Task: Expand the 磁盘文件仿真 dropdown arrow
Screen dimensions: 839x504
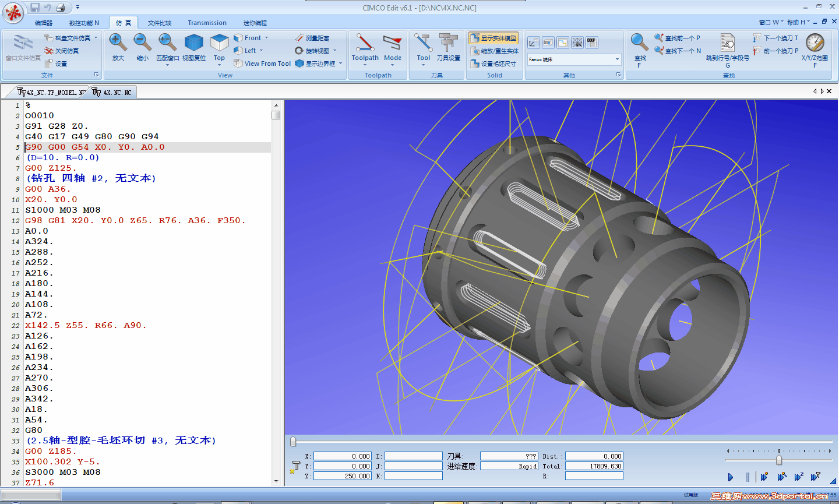Action: tap(96, 38)
